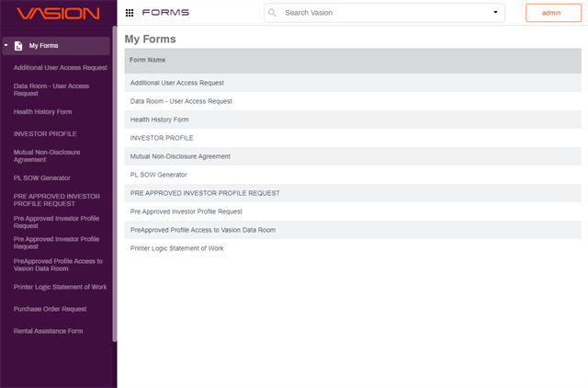Image resolution: width=588 pixels, height=388 pixels.
Task: Select Mutual Non-Disclosure Agreement table row
Action: (353, 156)
